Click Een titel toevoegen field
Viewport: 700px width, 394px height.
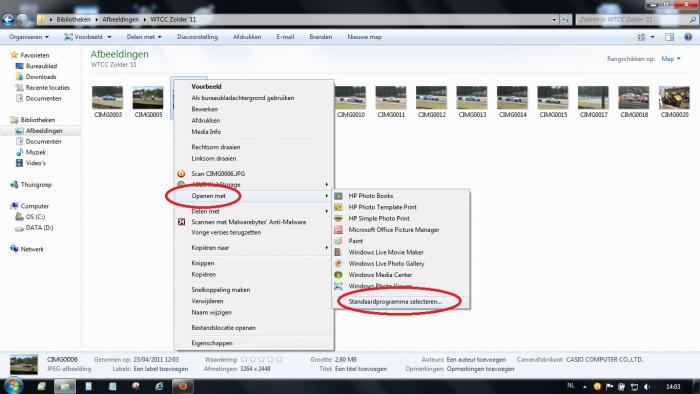(x=361, y=369)
